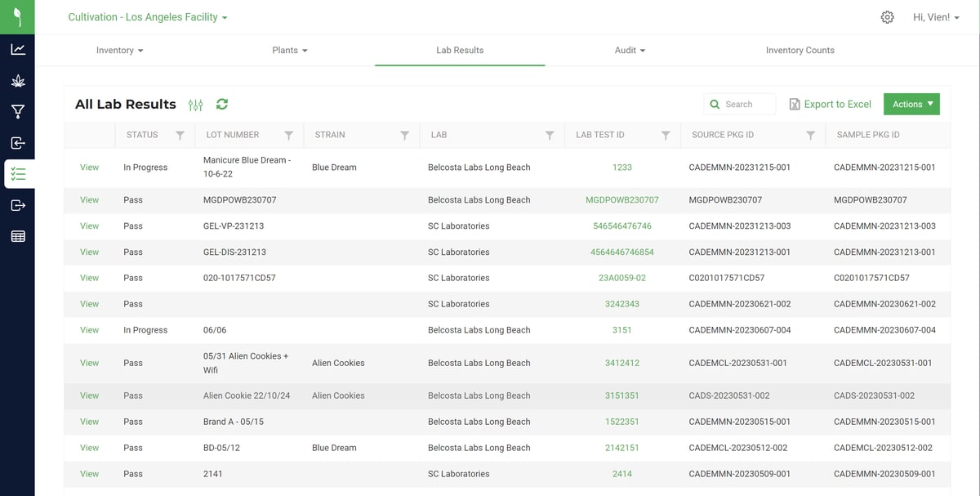
Task: Open the table grid sidebar icon
Action: tap(17, 236)
